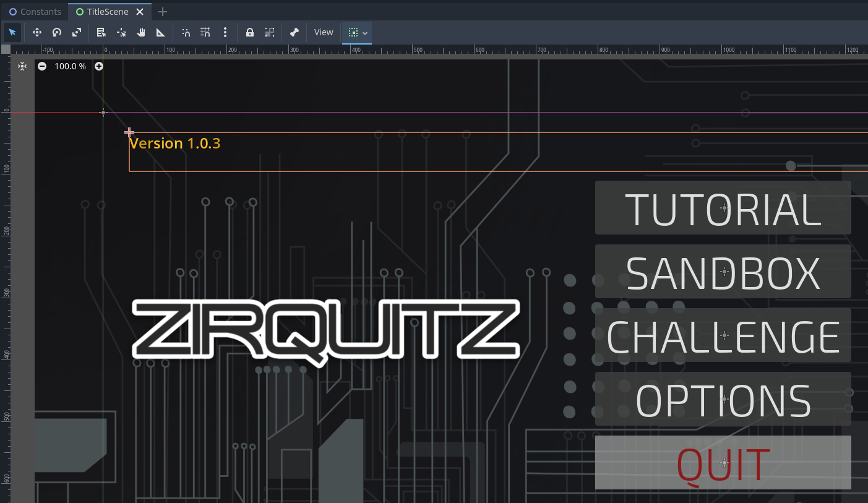Select the OPTIONS button in the scene
Screen dimensions: 868x503
[x=723, y=399]
